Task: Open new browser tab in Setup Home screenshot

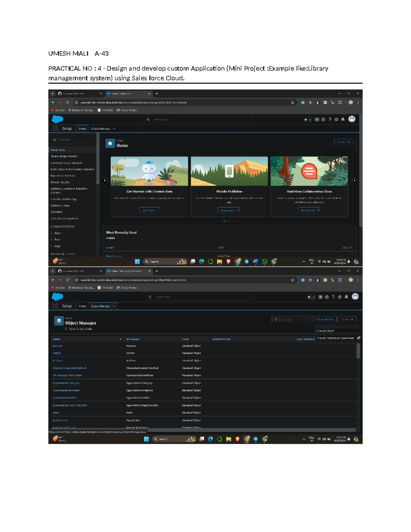Action: (x=157, y=94)
